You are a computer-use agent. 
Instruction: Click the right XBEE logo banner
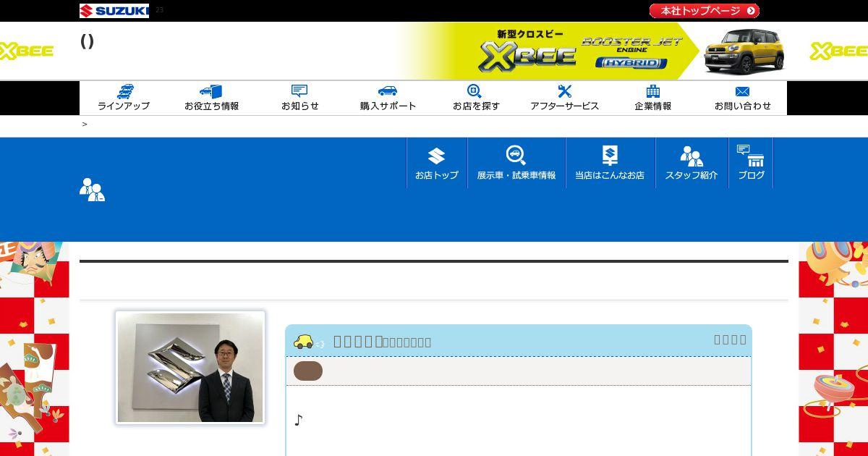click(x=838, y=51)
